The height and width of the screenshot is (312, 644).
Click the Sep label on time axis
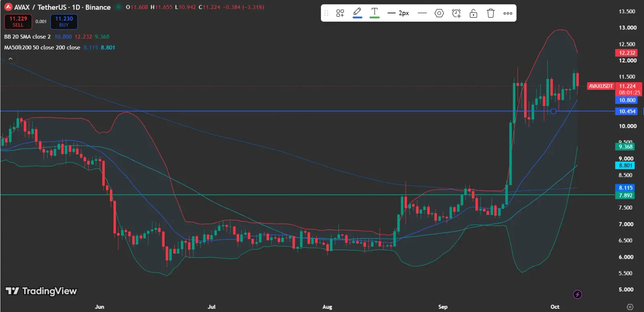(443, 307)
